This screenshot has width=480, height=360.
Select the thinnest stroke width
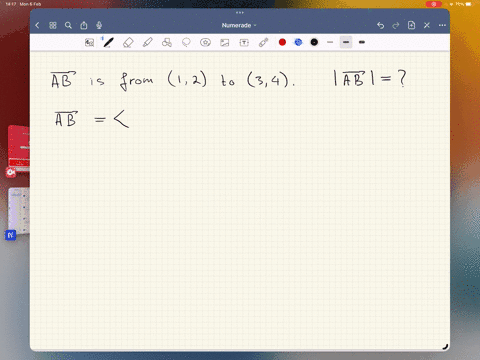(330, 42)
